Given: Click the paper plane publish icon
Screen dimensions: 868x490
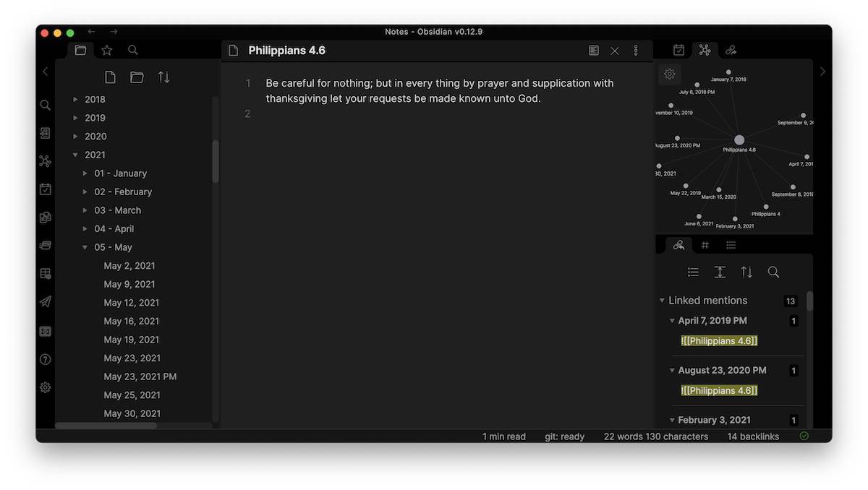Looking at the screenshot, I should click(45, 302).
